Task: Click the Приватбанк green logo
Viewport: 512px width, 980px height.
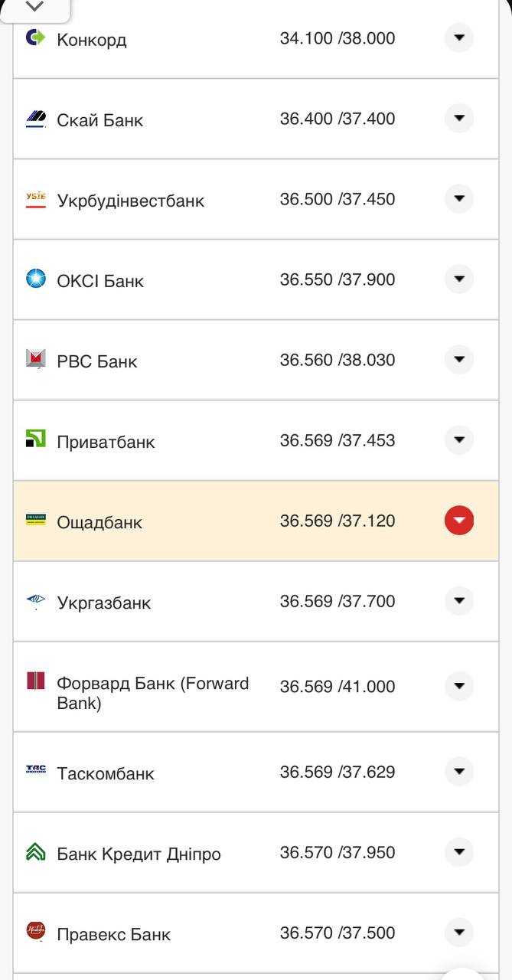Action: tap(36, 439)
